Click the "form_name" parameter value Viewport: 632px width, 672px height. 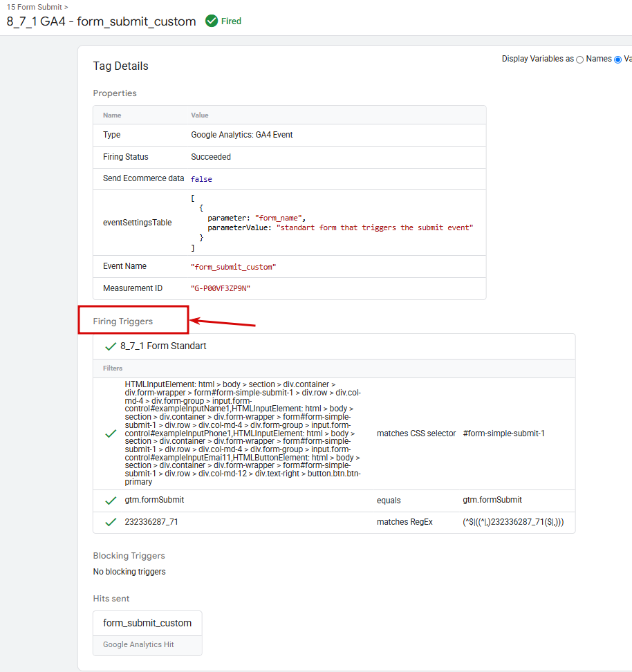278,218
